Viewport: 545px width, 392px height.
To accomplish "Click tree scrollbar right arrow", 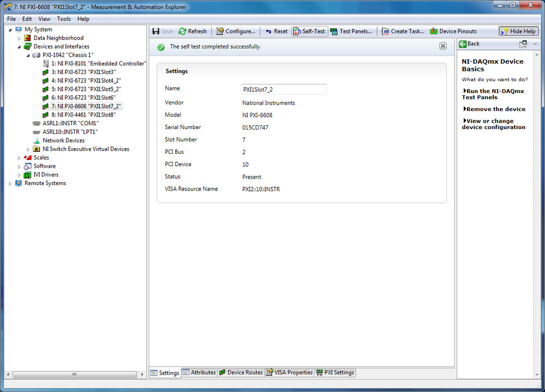I will click(142, 375).
